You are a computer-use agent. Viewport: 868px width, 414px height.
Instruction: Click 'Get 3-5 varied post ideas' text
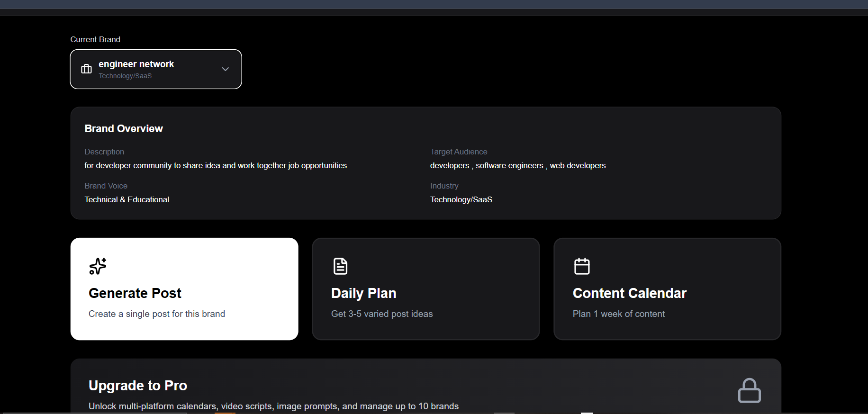(x=382, y=314)
